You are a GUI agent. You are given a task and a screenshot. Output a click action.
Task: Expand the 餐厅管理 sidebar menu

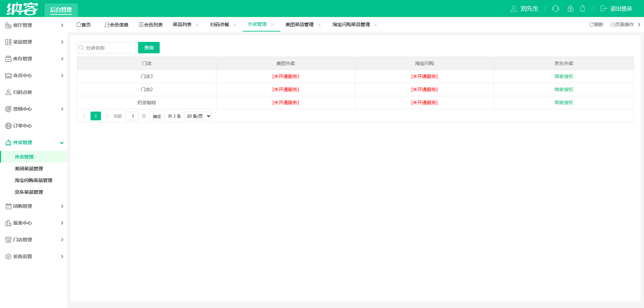34,25
